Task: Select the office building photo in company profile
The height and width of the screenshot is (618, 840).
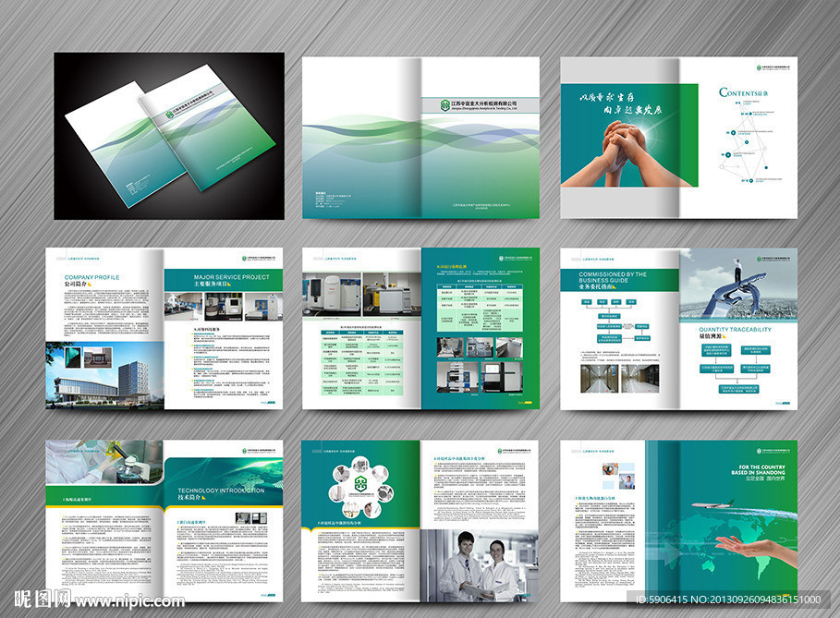Action: [105, 375]
